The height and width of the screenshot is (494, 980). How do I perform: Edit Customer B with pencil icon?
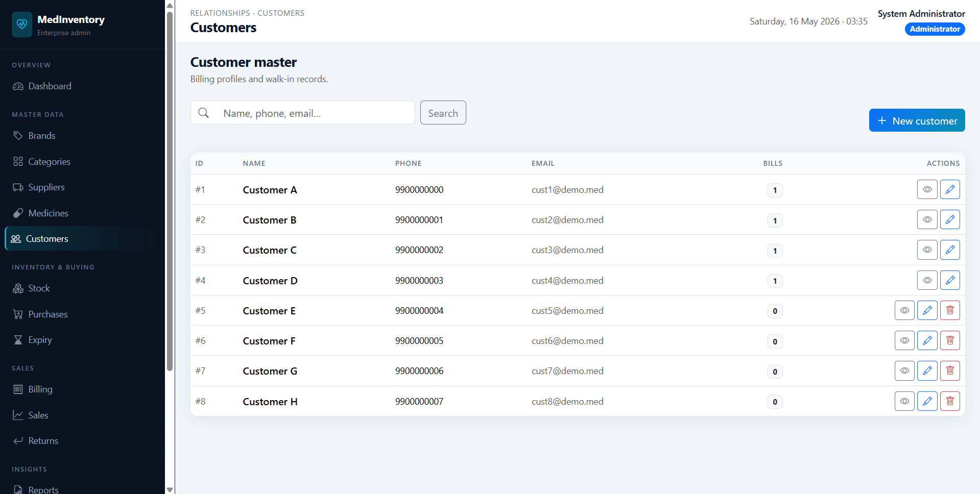[950, 219]
